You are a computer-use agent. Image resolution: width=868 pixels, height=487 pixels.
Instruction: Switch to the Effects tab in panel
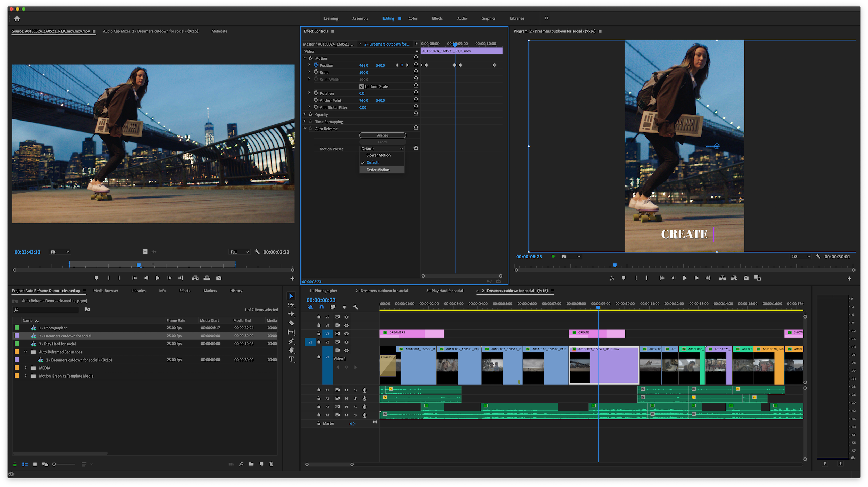(x=185, y=291)
